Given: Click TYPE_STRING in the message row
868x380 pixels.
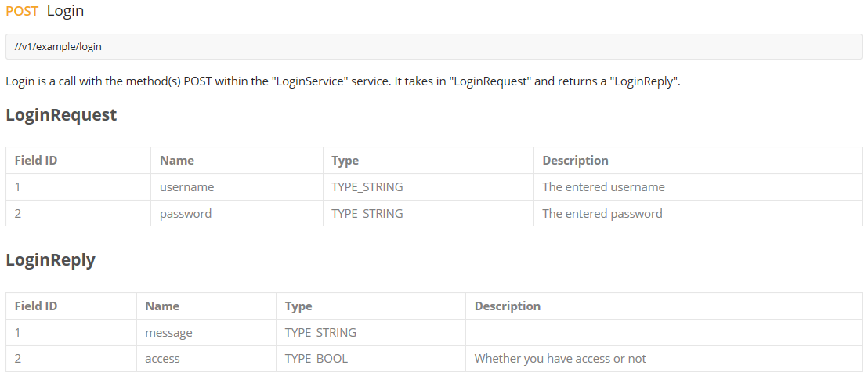Looking at the screenshot, I should 320,333.
